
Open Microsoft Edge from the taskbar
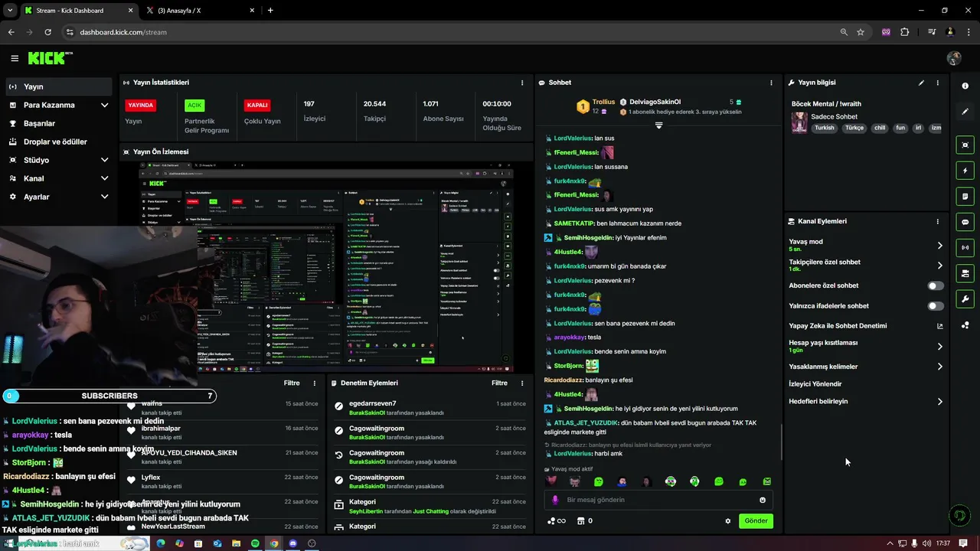point(161,543)
